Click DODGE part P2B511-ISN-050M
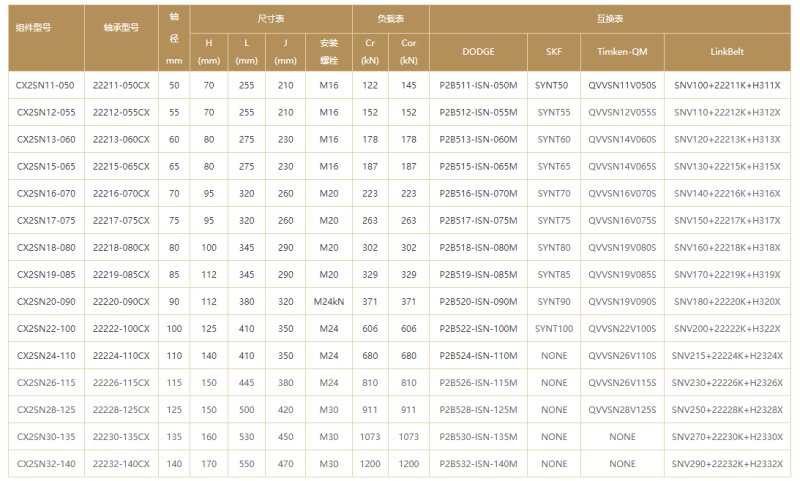800x481 pixels. coord(478,85)
